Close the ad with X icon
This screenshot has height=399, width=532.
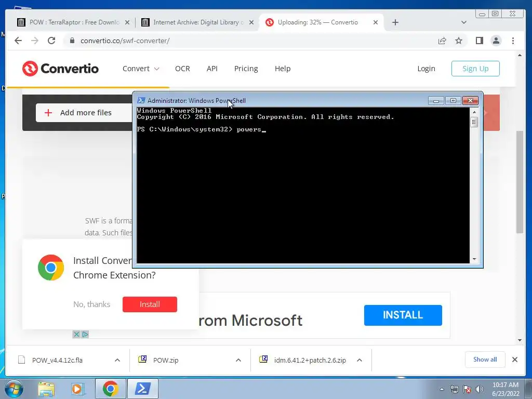pos(76,335)
